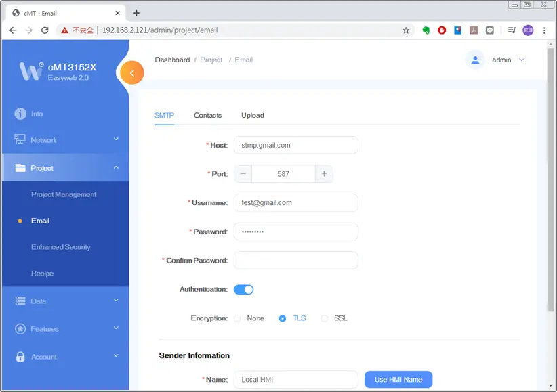The image size is (557, 392).
Task: Expand the Data menu chevron
Action: 116,300
